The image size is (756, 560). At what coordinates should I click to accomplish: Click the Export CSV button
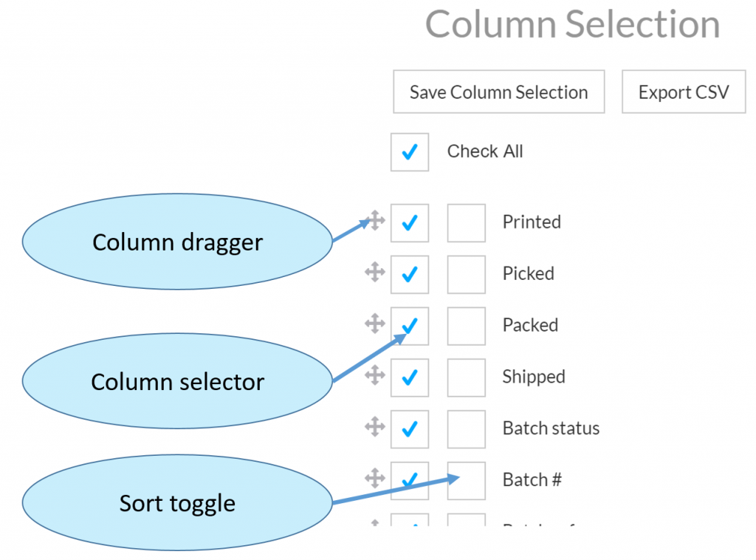pyautogui.click(x=684, y=92)
